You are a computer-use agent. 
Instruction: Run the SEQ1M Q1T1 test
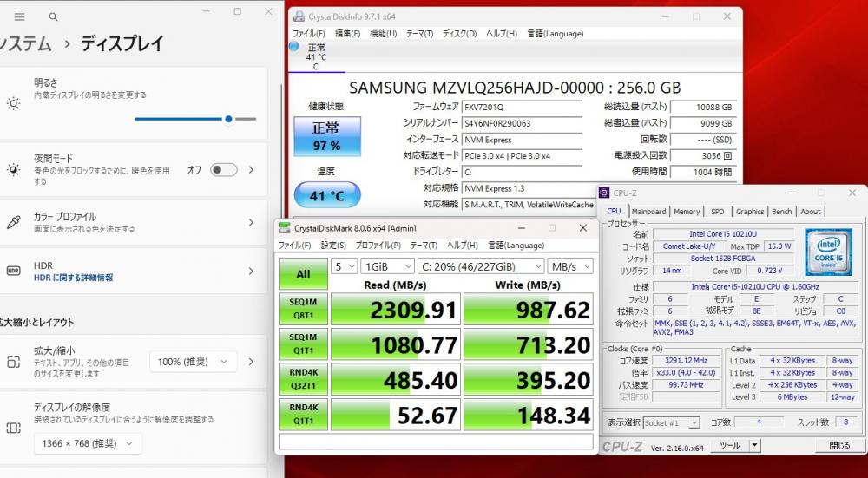click(x=303, y=344)
